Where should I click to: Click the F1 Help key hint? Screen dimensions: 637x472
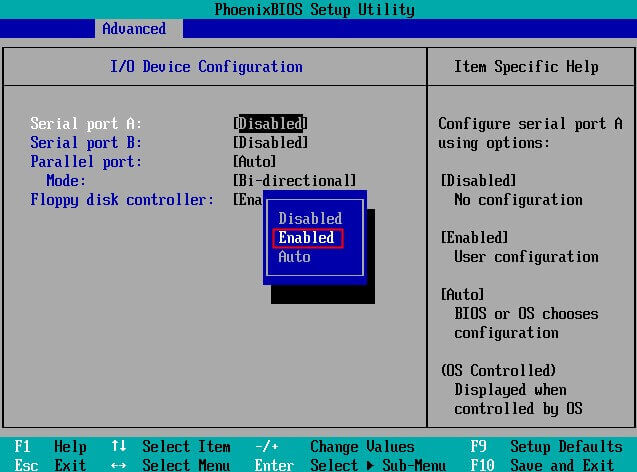pos(50,447)
